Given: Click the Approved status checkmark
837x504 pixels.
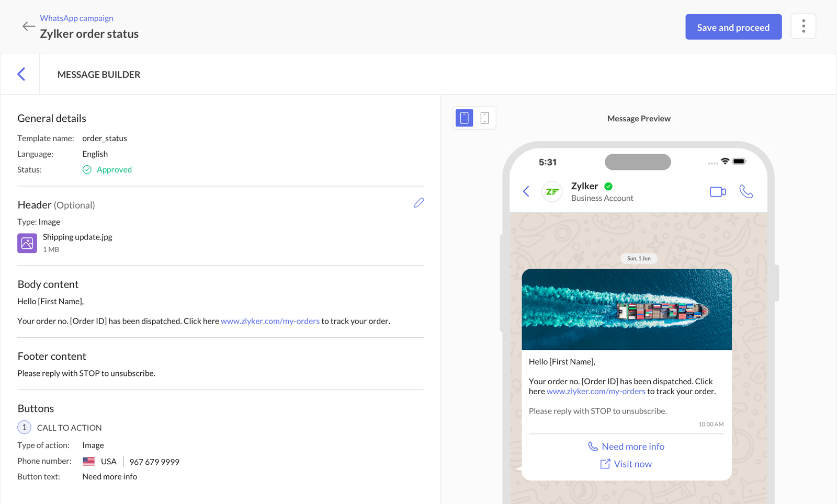Looking at the screenshot, I should click(86, 169).
